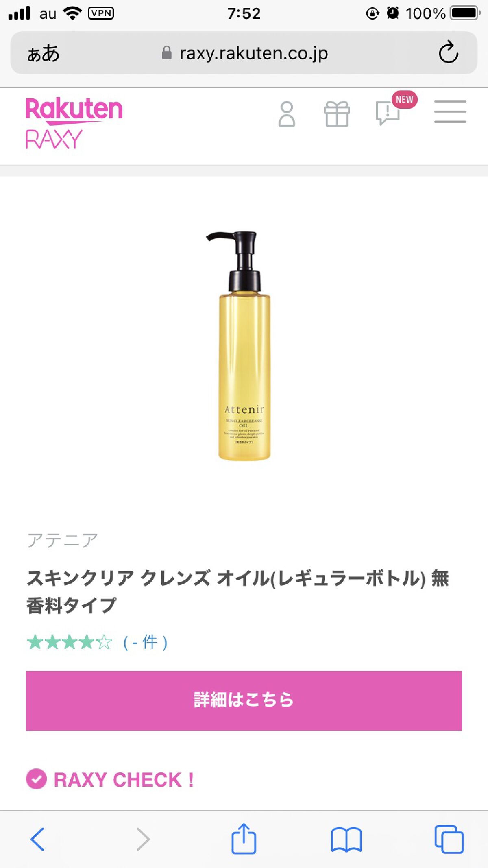Image resolution: width=488 pixels, height=868 pixels.
Task: Tap the pink 詳細はこちら button
Action: click(244, 700)
